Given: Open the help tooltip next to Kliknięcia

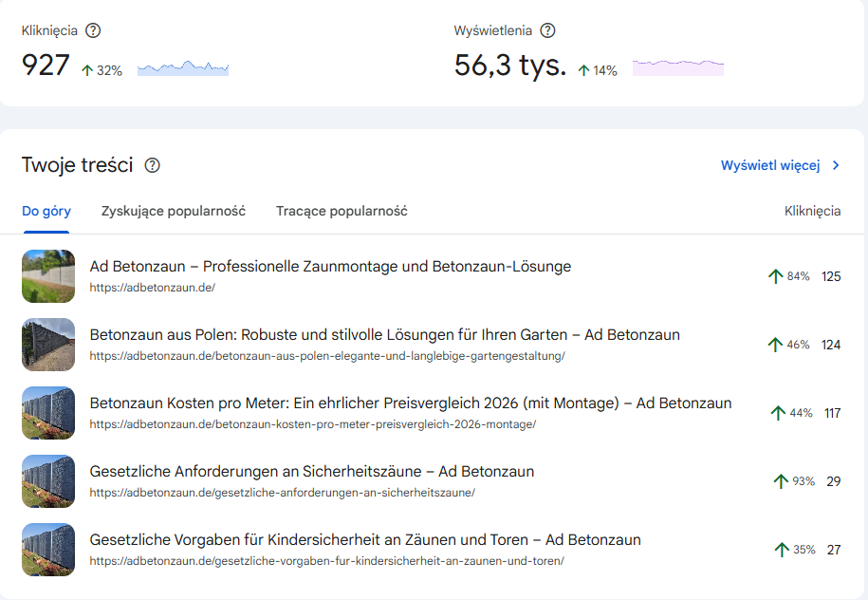Looking at the screenshot, I should [x=92, y=30].
